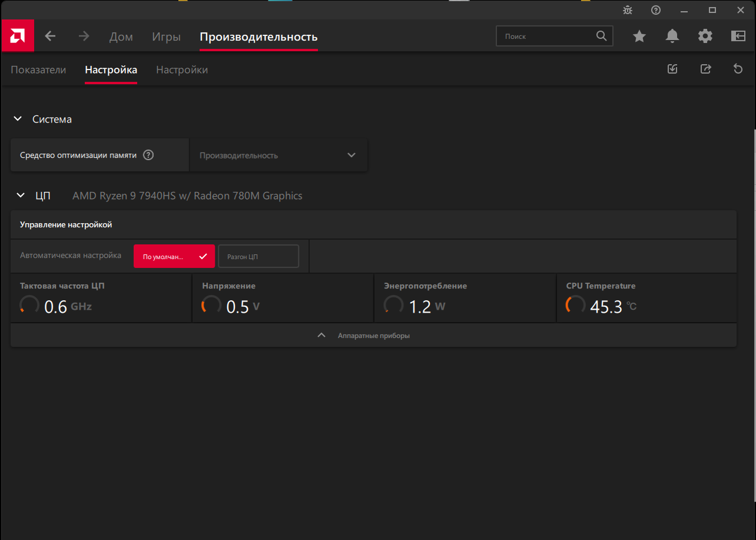Click the export profile icon
Image resolution: width=756 pixels, height=540 pixels.
[x=705, y=69]
